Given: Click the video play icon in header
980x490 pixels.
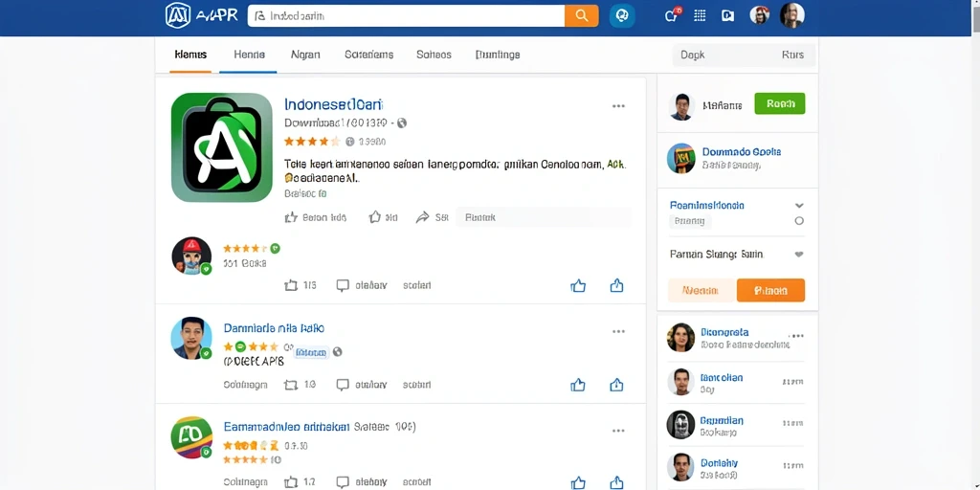Looking at the screenshot, I should tap(727, 16).
